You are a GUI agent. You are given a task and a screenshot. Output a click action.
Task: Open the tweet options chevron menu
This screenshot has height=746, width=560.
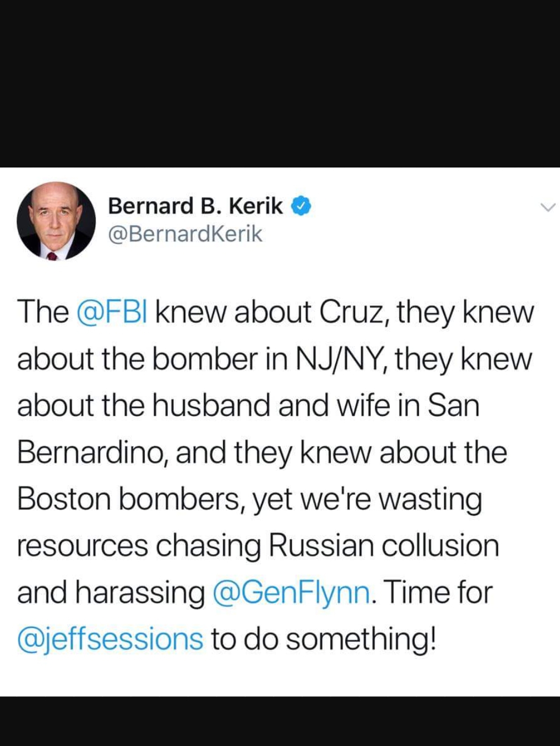[548, 208]
